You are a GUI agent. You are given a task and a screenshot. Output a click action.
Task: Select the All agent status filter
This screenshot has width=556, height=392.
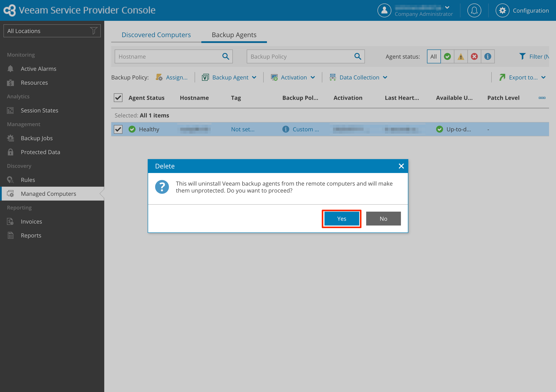434,56
